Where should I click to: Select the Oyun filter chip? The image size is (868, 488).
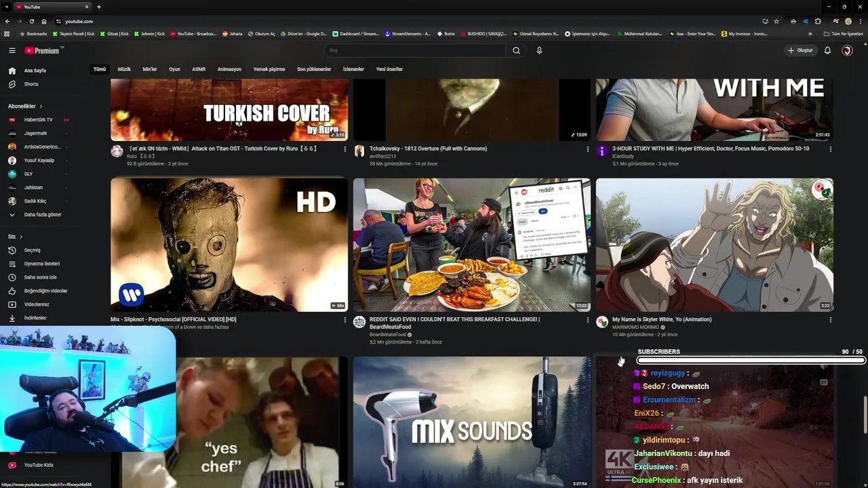coord(174,69)
